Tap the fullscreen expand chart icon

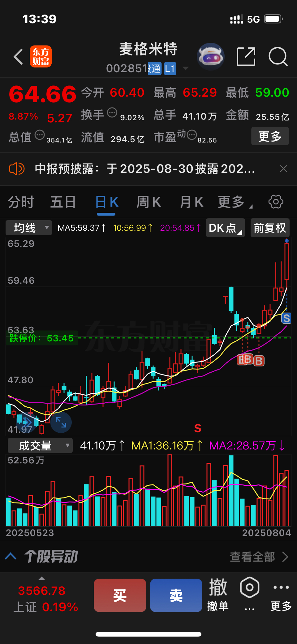(x=61, y=423)
